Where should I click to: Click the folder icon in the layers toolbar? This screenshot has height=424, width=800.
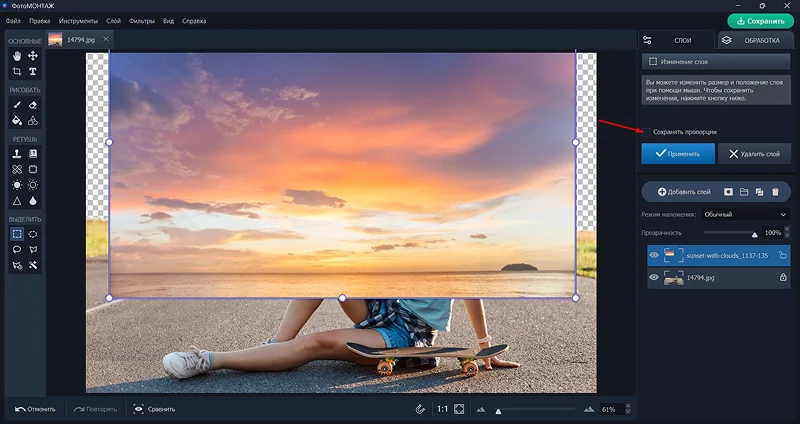point(744,192)
